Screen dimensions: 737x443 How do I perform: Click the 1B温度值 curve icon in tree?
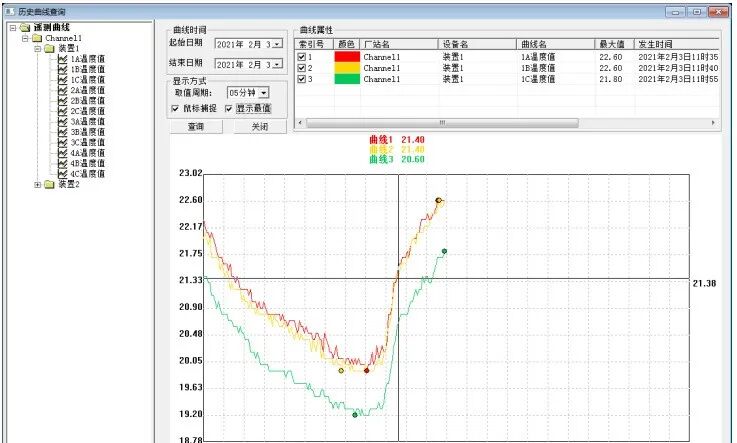point(62,69)
